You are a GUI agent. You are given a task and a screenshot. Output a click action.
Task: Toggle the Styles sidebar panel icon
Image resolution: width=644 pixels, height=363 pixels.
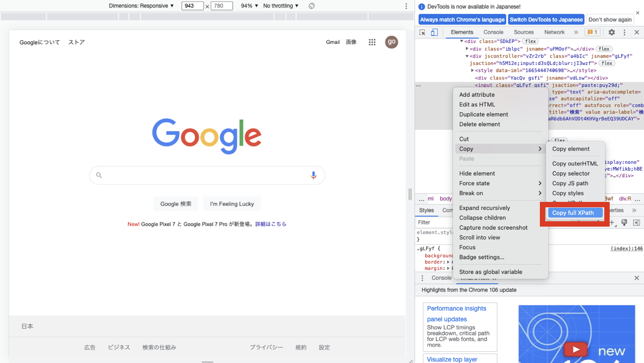tap(637, 222)
